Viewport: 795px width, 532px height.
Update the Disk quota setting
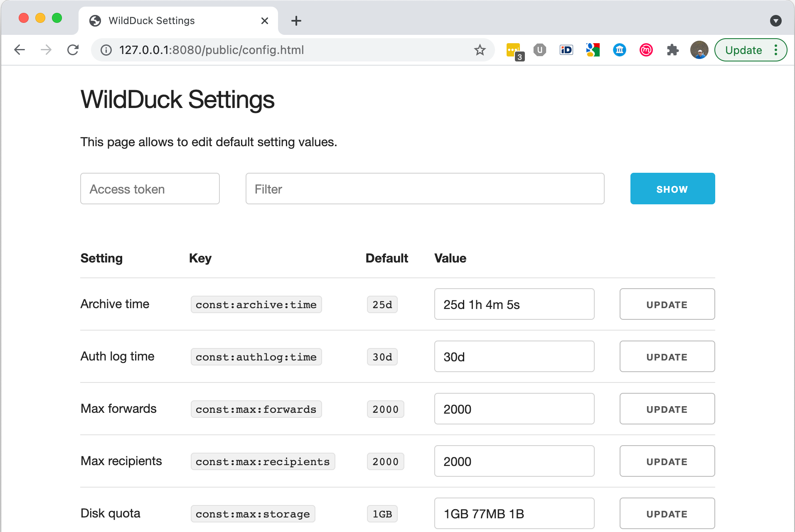coord(667,513)
